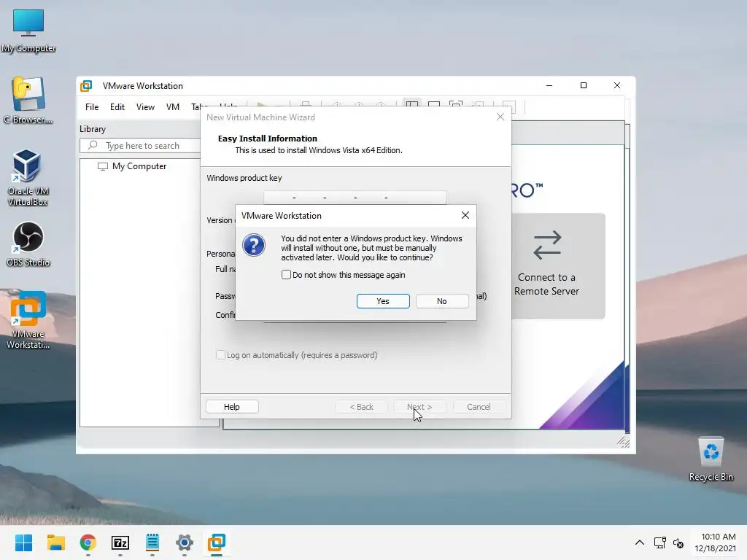
Task: Select the My Computer desktop icon
Action: (x=28, y=31)
